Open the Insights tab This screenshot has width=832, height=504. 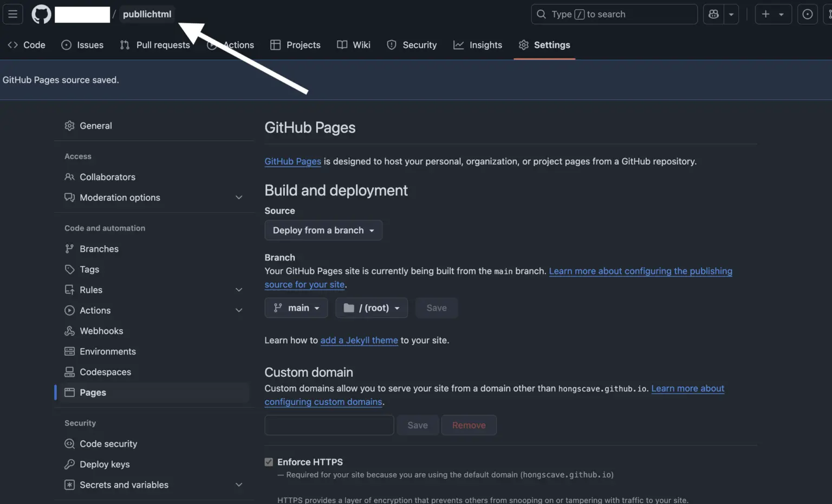pyautogui.click(x=477, y=45)
